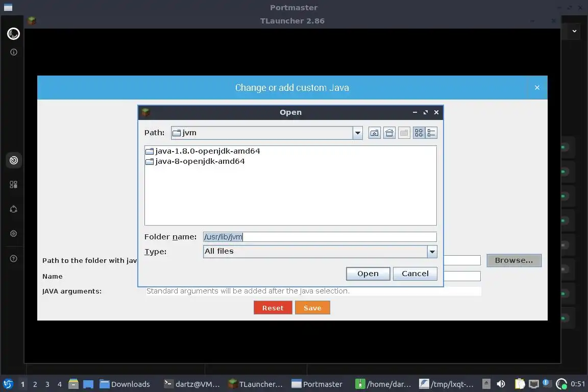The height and width of the screenshot is (392, 588).
Task: Switch to the Downloads taskbar window
Action: click(x=126, y=384)
